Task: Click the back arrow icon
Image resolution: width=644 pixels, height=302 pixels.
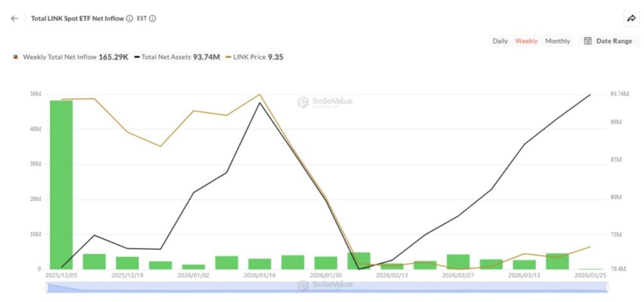Action: click(14, 18)
